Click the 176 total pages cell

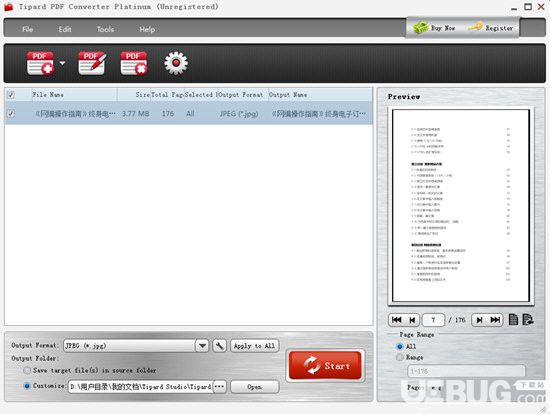[x=168, y=114]
